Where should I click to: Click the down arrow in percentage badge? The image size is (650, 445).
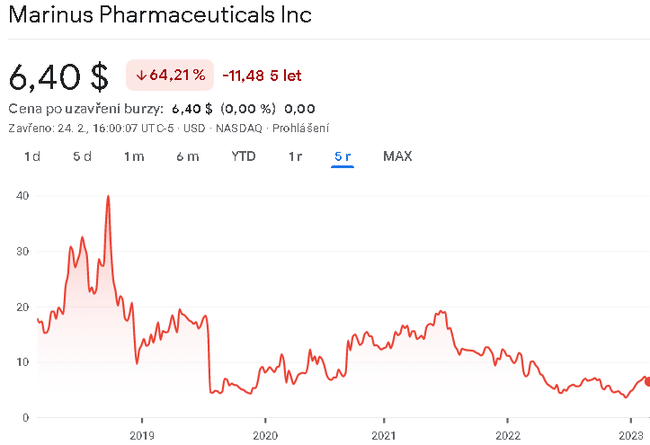point(141,75)
